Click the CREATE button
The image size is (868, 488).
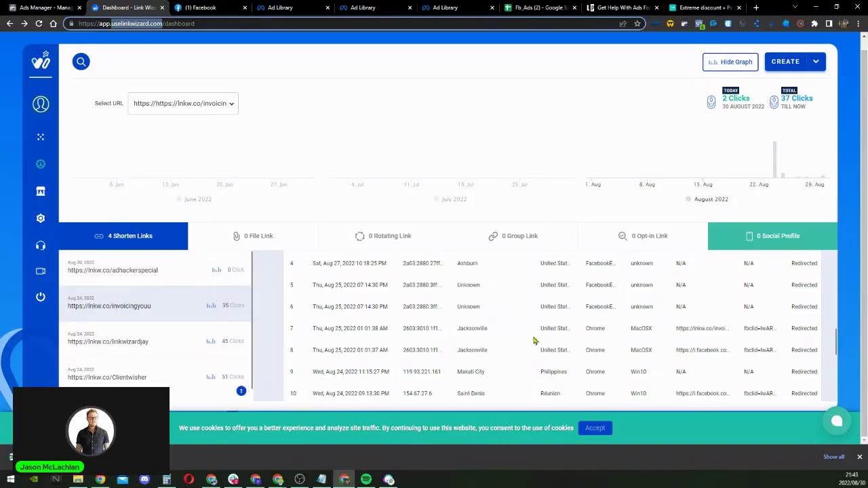[785, 62]
